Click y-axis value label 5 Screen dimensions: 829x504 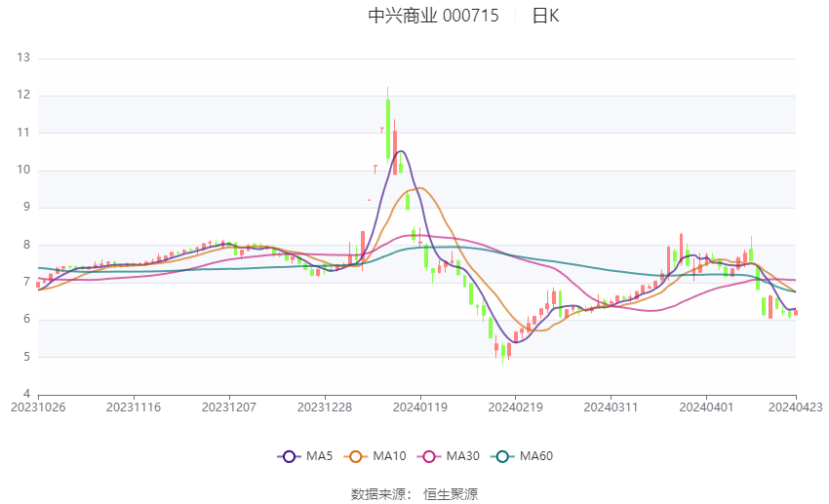[x=27, y=357]
